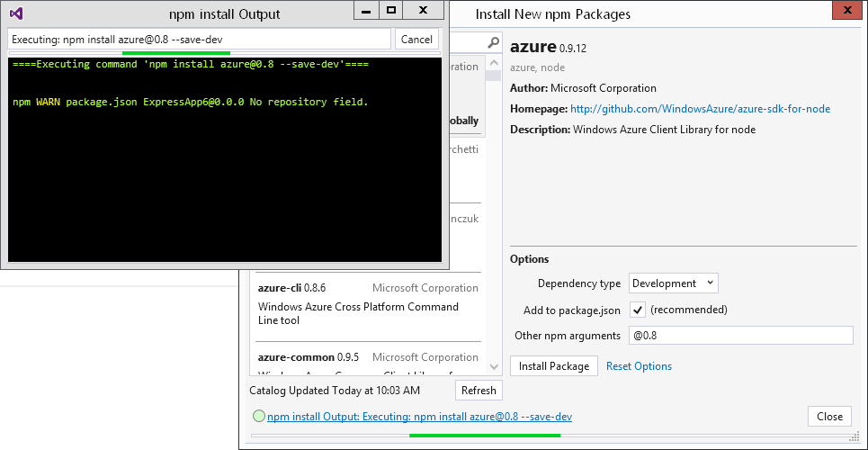The image size is (868, 450).
Task: Click the 'Author: Microsoft Corporation' text
Action: coord(583,88)
